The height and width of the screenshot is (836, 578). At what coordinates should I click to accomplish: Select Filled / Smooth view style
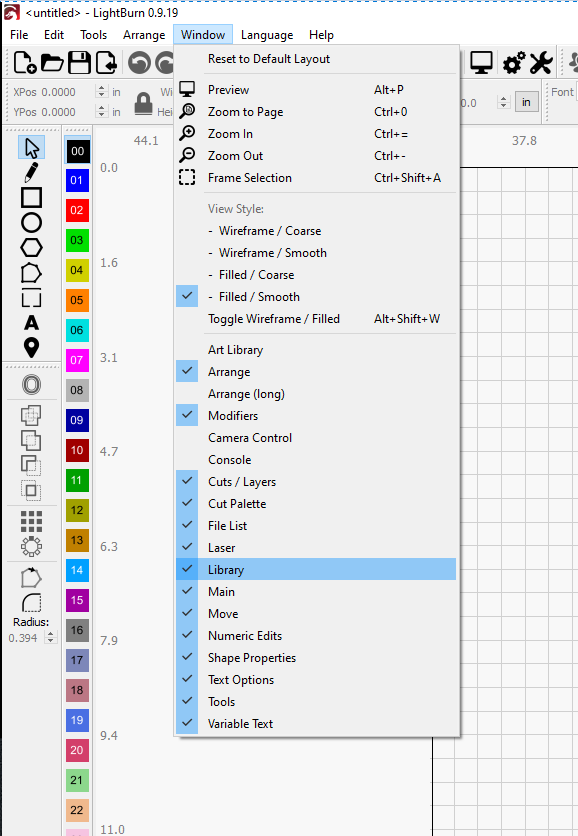(316, 296)
